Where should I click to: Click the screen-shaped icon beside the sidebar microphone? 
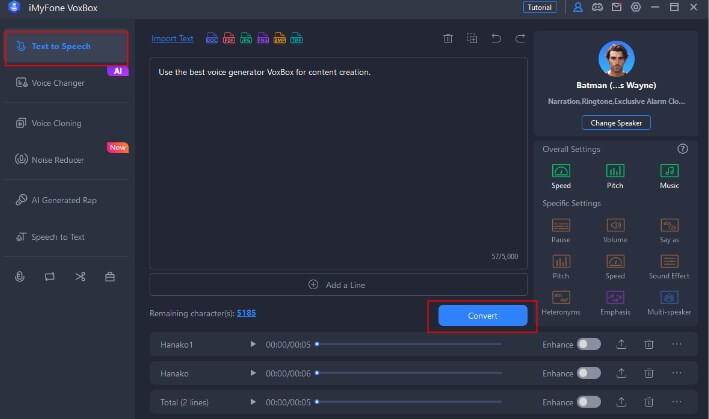click(50, 276)
